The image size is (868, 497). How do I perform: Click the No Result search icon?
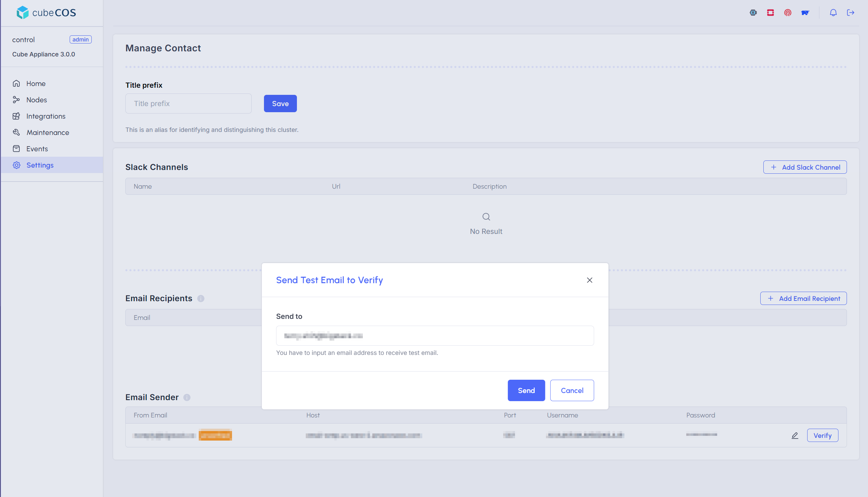click(x=486, y=217)
